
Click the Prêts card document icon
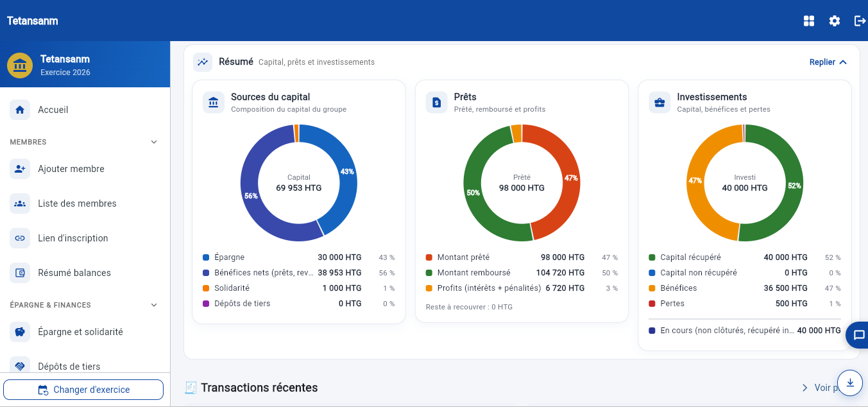(x=437, y=102)
